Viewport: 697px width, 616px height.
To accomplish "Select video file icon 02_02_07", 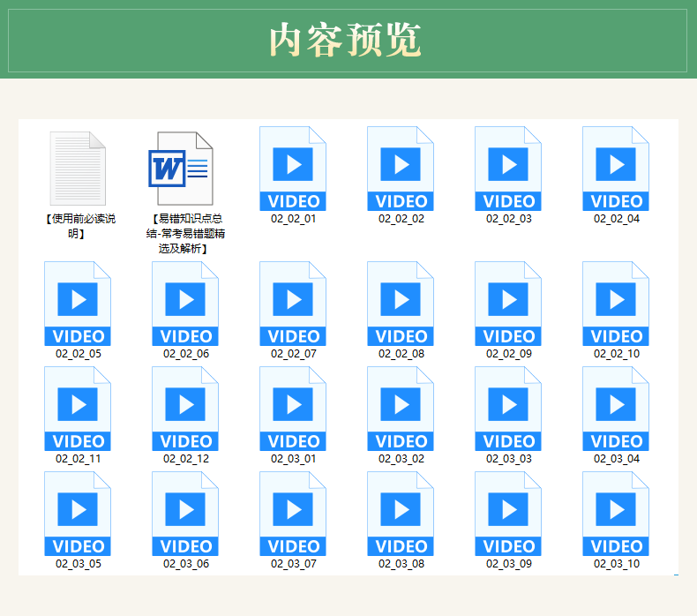I will (293, 304).
